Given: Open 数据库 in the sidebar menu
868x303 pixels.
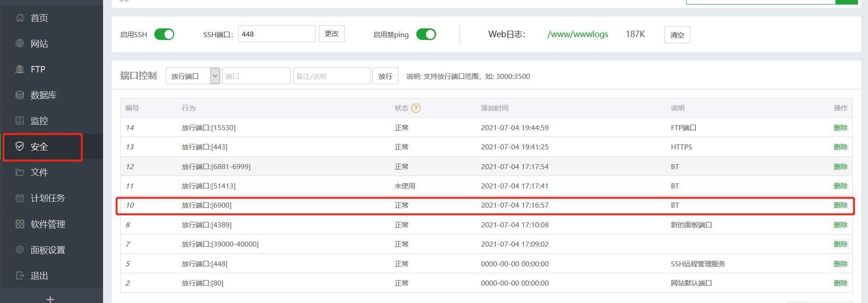Looking at the screenshot, I should coord(44,95).
